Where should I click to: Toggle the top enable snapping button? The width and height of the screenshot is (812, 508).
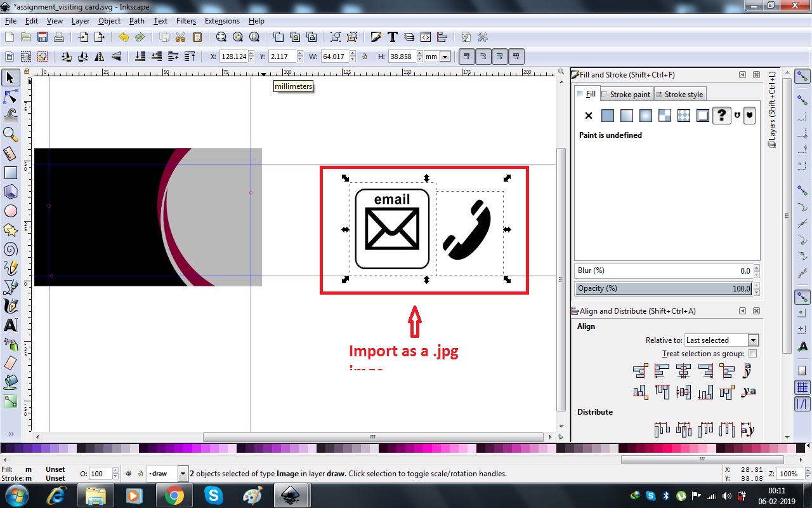tap(802, 77)
